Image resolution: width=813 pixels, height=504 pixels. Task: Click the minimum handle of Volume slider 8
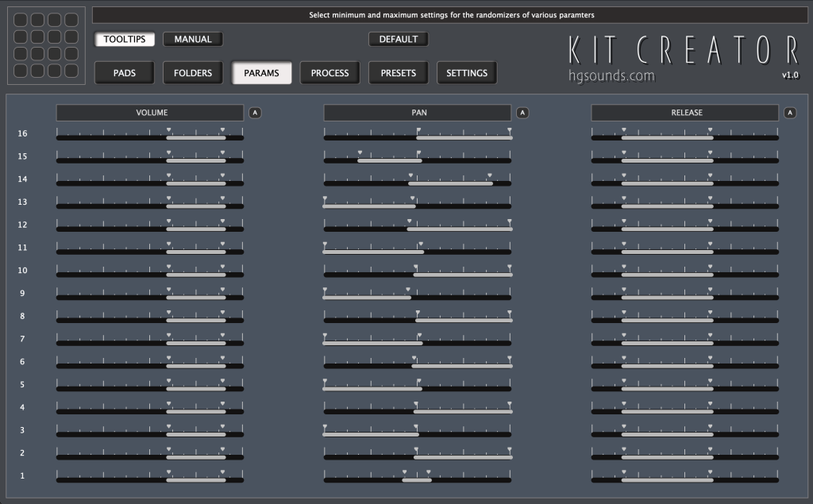point(168,313)
